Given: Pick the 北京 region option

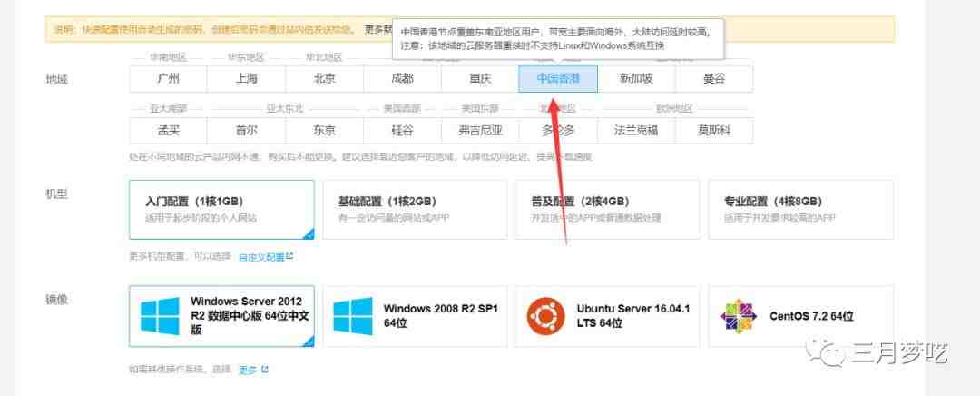Looking at the screenshot, I should 324,79.
